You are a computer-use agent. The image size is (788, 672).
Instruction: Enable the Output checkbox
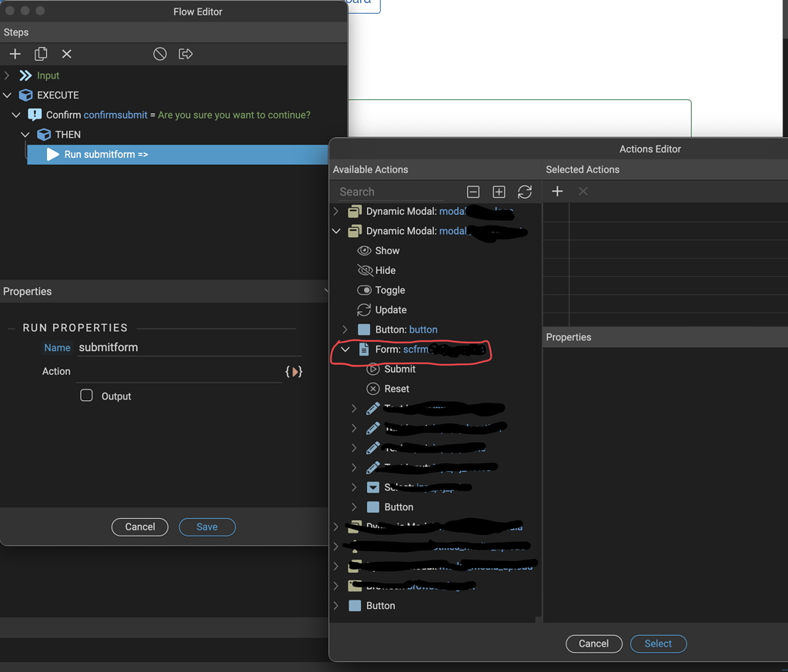click(86, 396)
